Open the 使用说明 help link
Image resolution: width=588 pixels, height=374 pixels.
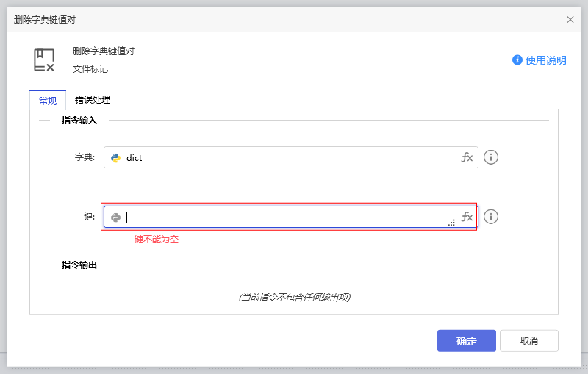point(546,60)
